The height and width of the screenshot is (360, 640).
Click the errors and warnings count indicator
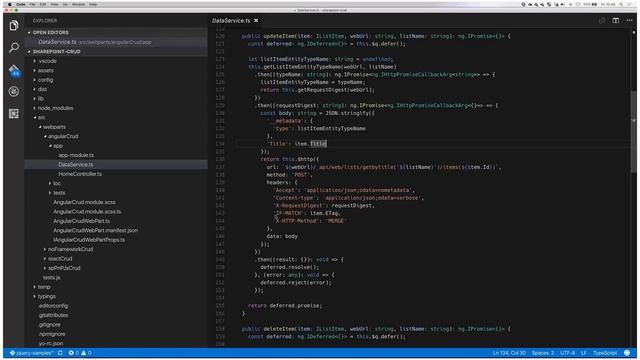pyautogui.click(x=80, y=353)
